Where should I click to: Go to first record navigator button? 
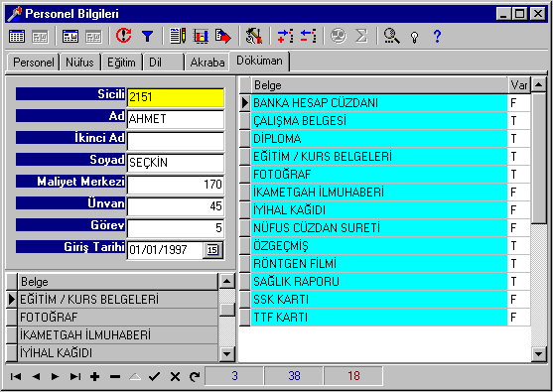(x=16, y=376)
